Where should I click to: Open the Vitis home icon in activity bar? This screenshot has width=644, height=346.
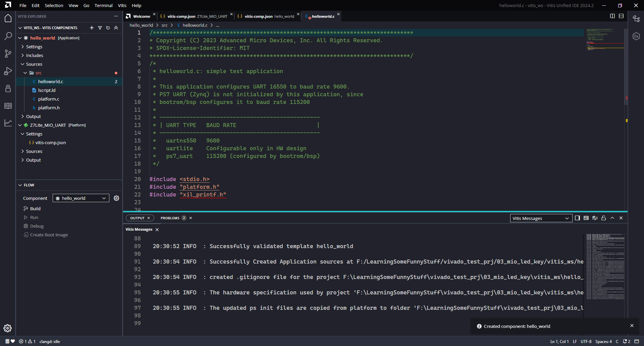(8, 18)
